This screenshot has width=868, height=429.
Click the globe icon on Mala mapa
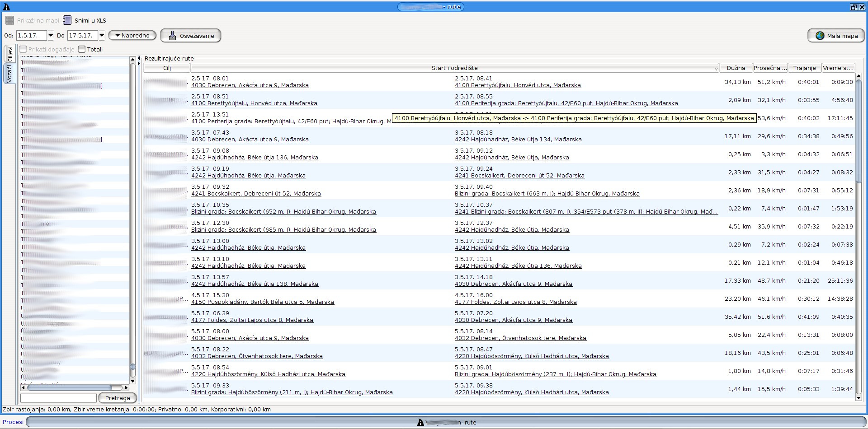820,36
